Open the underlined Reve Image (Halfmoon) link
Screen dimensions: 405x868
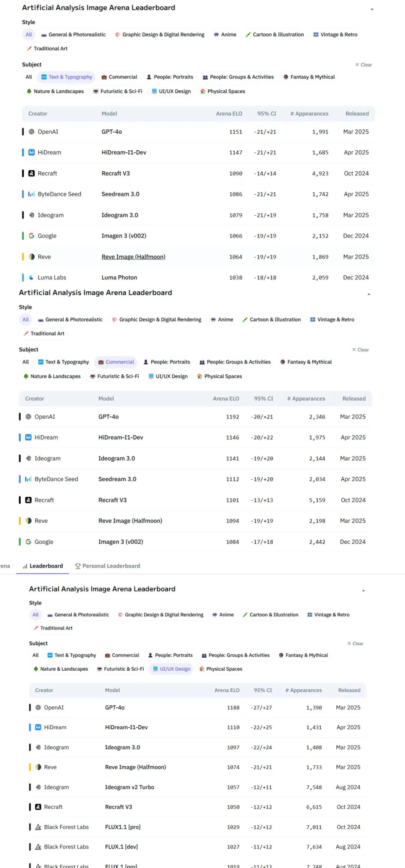[x=133, y=257]
